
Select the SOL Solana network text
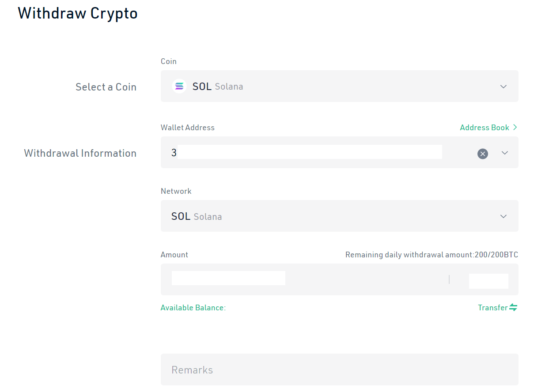tap(197, 217)
